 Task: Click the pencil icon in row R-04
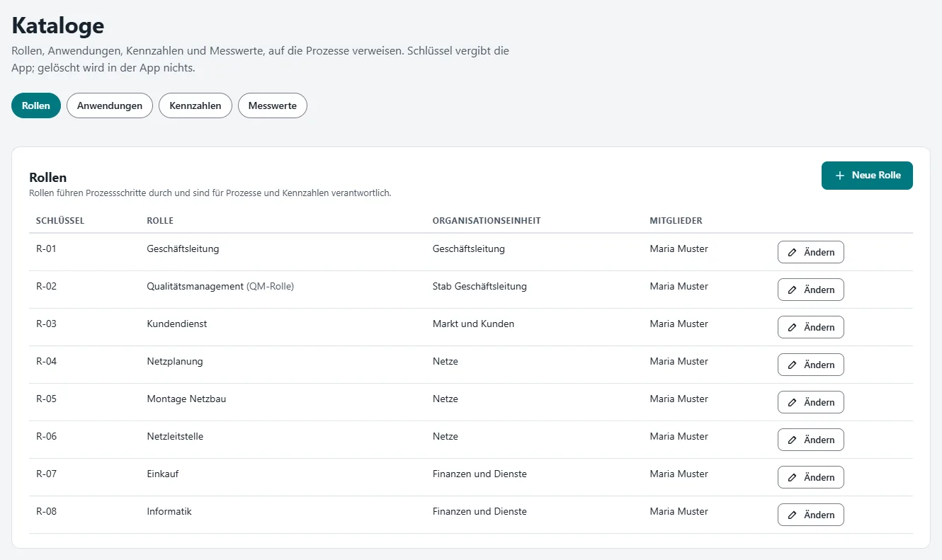[793, 365]
